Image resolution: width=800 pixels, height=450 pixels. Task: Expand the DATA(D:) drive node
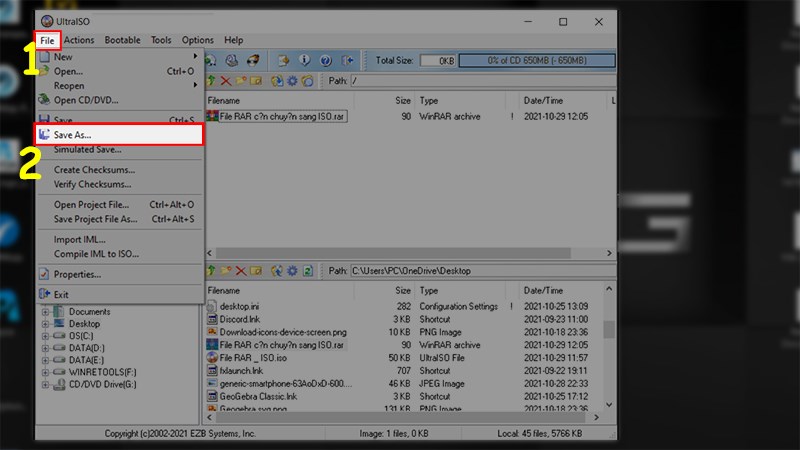(x=45, y=348)
